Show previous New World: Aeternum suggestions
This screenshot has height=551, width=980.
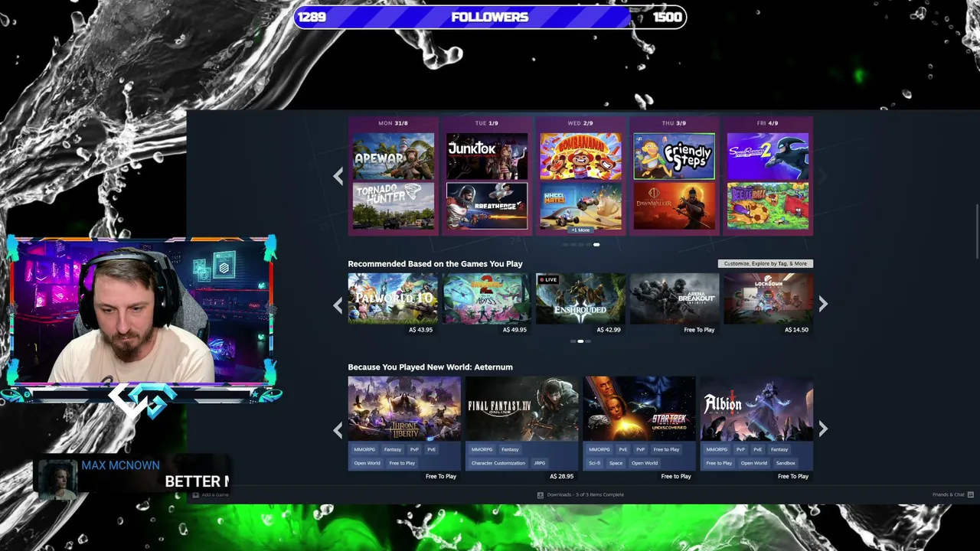pos(338,429)
